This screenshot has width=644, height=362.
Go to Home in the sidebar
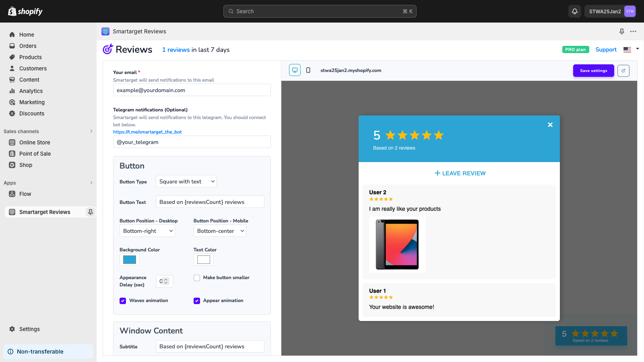(27, 35)
